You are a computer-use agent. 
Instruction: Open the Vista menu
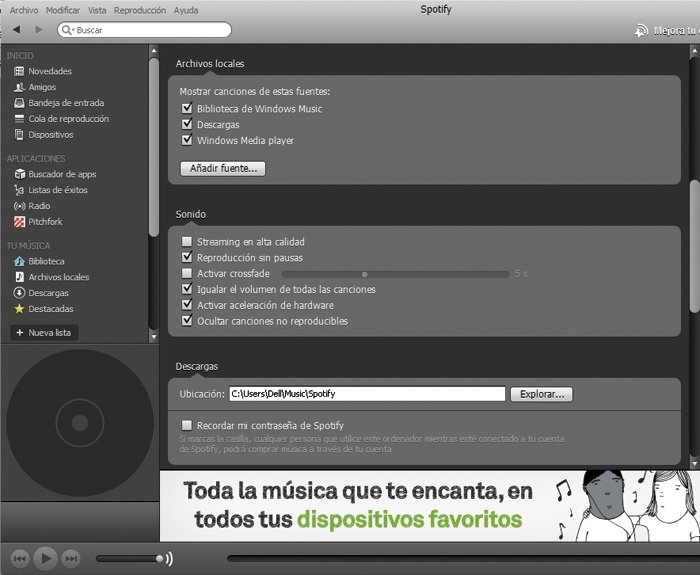(x=97, y=10)
